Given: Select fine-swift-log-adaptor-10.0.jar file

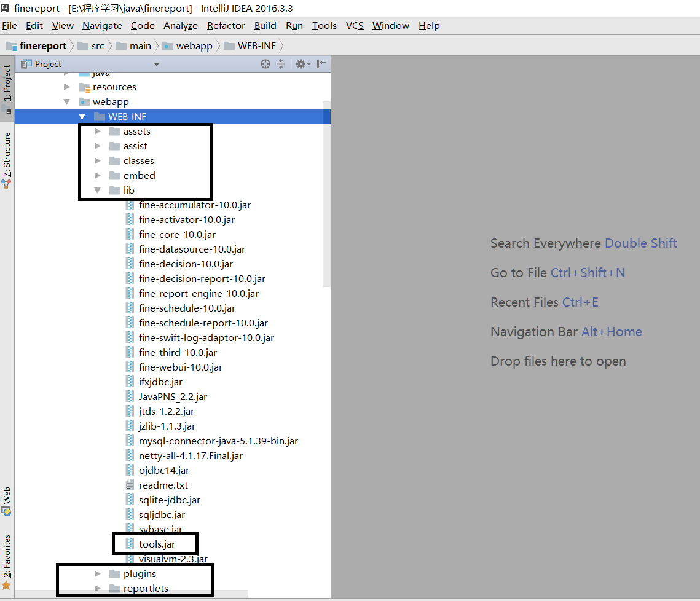Looking at the screenshot, I should coord(206,337).
